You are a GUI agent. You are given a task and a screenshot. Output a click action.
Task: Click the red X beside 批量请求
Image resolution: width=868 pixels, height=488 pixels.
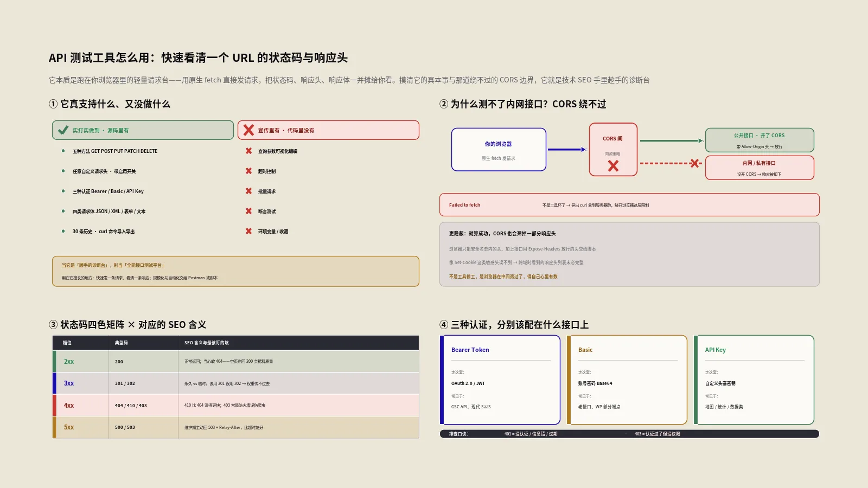click(x=248, y=191)
